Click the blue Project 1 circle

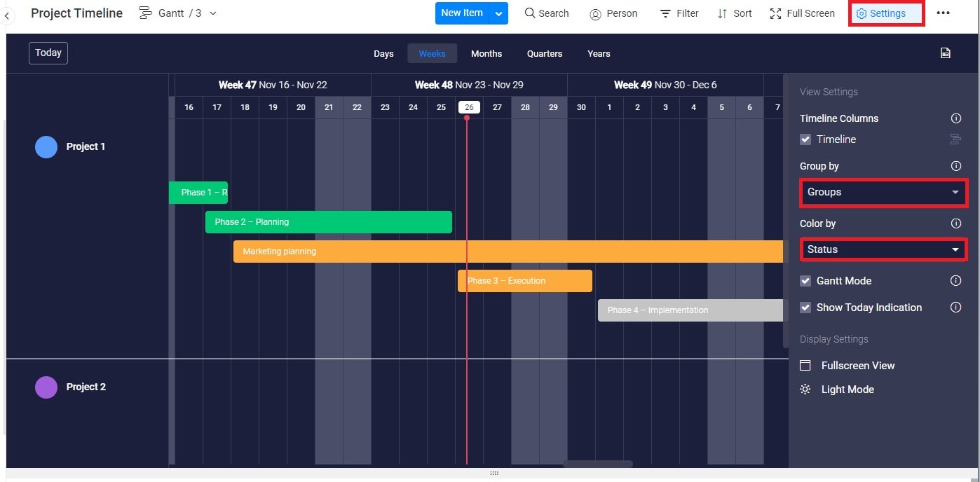[46, 147]
